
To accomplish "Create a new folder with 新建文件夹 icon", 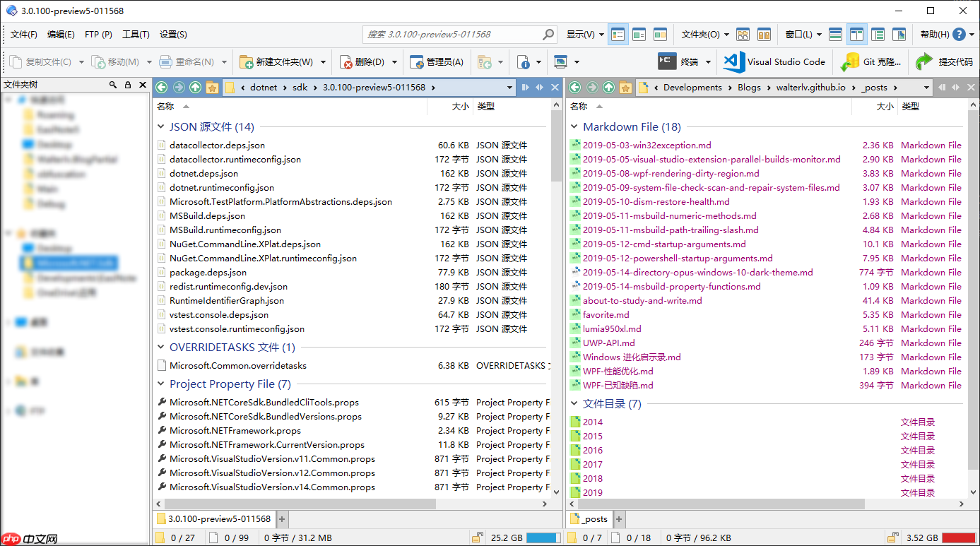I will (x=271, y=61).
